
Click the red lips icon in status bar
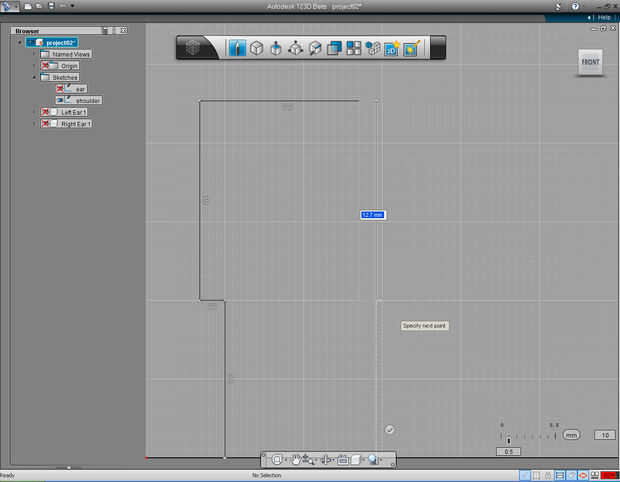point(583,476)
